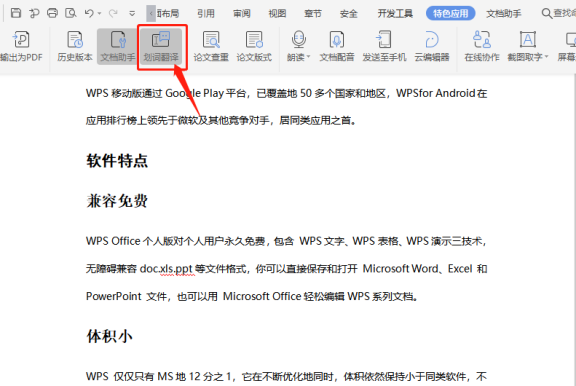Click the Save icon in quick toolbar
Screen dimensions: 576x386
click(x=16, y=13)
